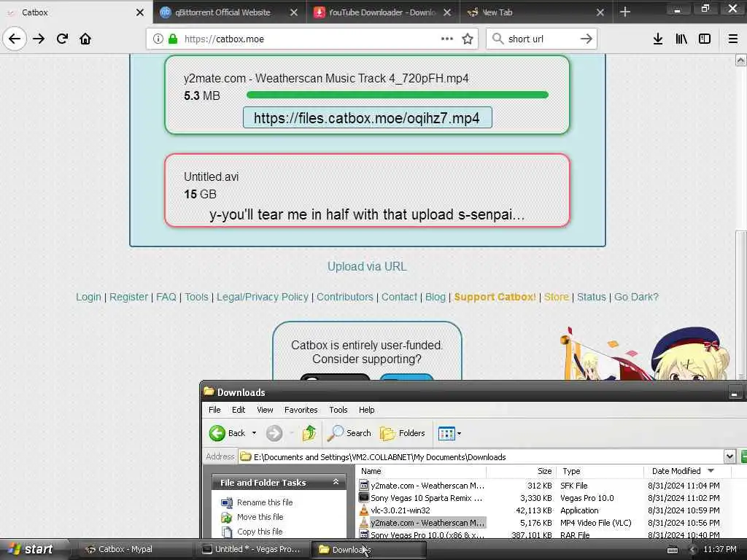This screenshot has height=560, width=747.
Task: Open Legal/Privacy Policy link
Action: [x=262, y=297]
